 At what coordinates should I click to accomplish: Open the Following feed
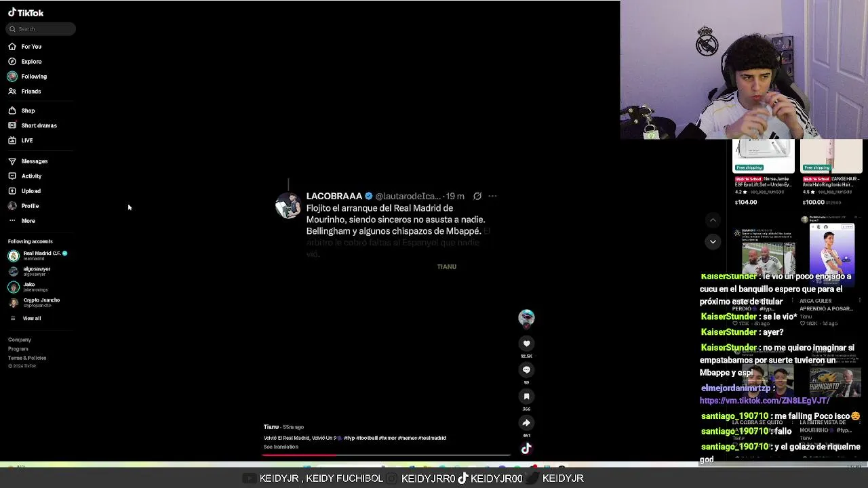coord(34,77)
